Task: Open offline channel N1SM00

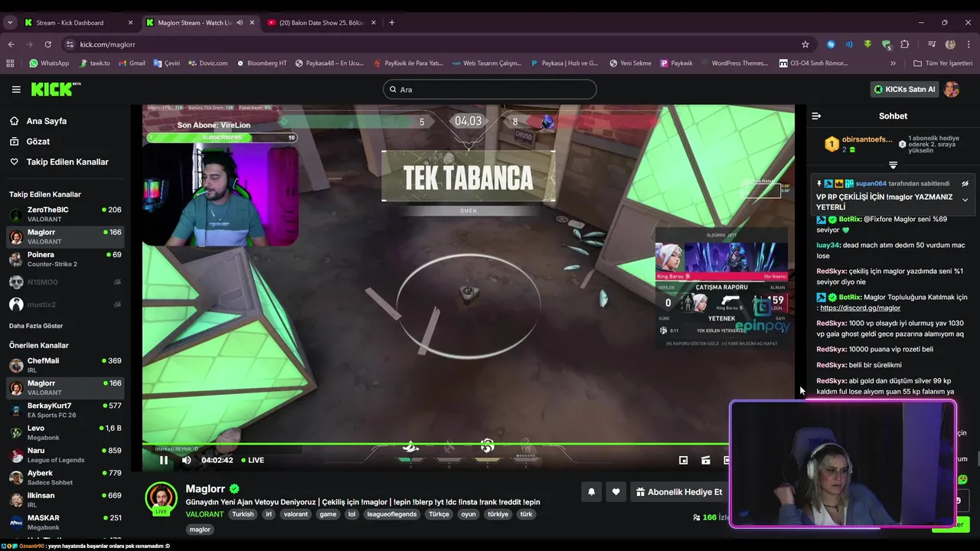Action: [x=64, y=282]
